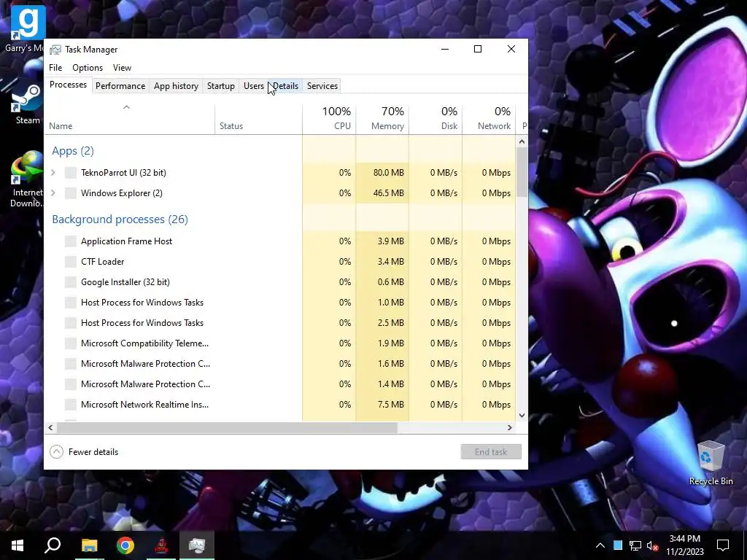Collapse Task Manager with Fewer details
The image size is (747, 560).
pyautogui.click(x=84, y=452)
